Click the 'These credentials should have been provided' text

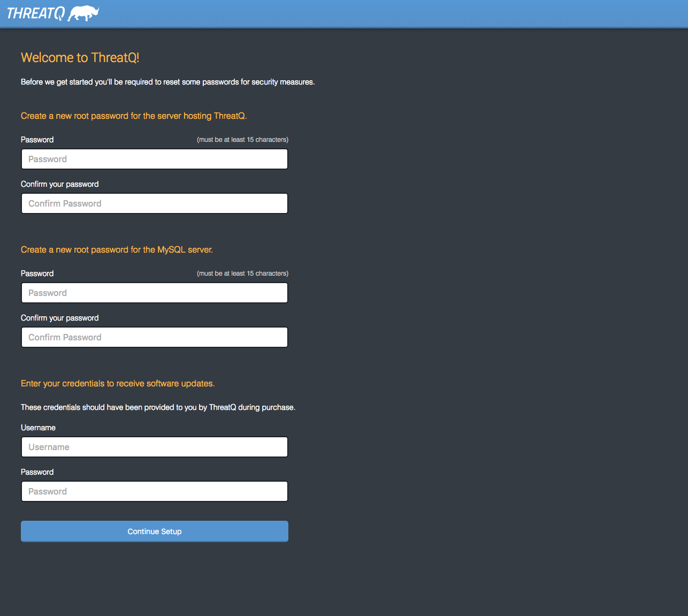[158, 407]
